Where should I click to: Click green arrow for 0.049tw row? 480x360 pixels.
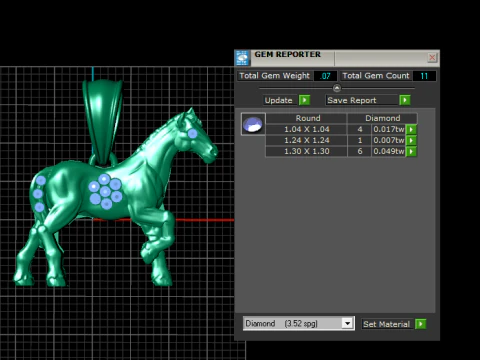coord(411,151)
